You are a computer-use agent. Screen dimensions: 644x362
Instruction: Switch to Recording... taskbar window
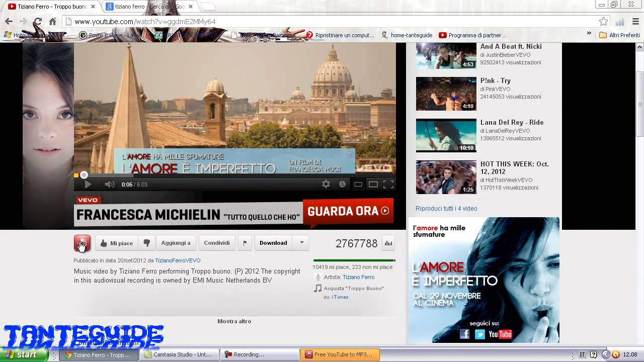259,354
